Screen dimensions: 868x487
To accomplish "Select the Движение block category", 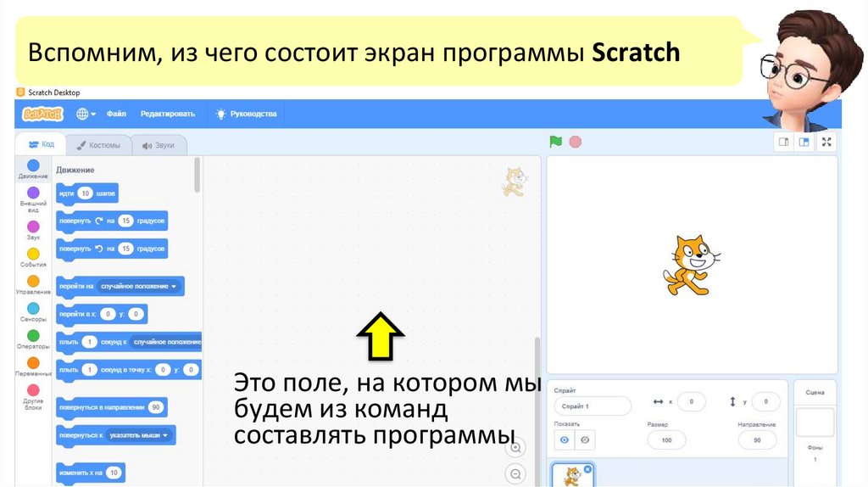I will (x=33, y=169).
